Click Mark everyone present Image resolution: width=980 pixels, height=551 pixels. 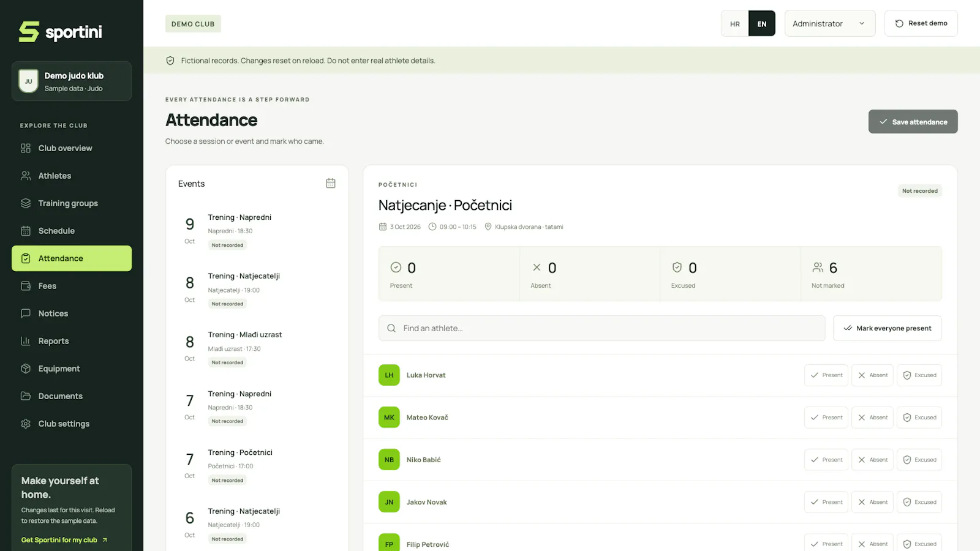[x=887, y=328]
